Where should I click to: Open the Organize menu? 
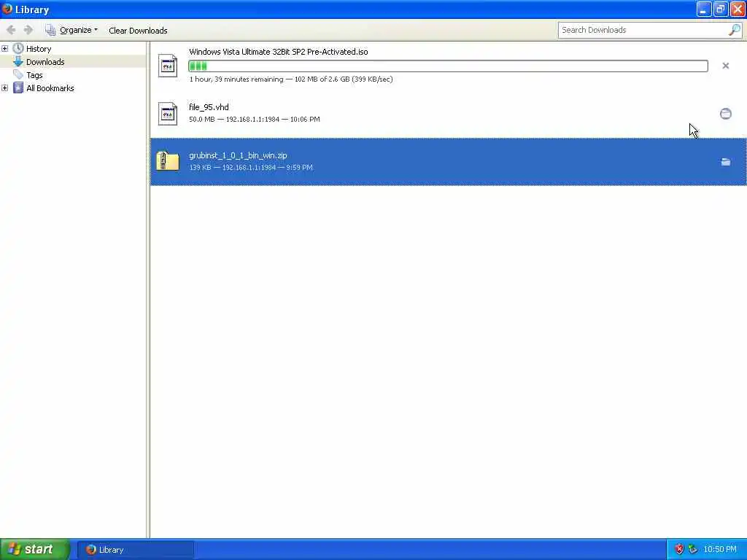71,30
